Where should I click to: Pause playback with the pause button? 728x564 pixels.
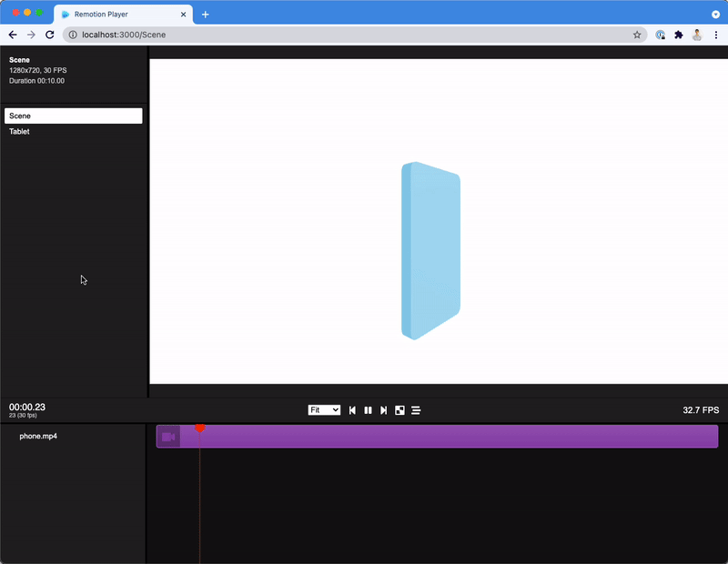[369, 410]
